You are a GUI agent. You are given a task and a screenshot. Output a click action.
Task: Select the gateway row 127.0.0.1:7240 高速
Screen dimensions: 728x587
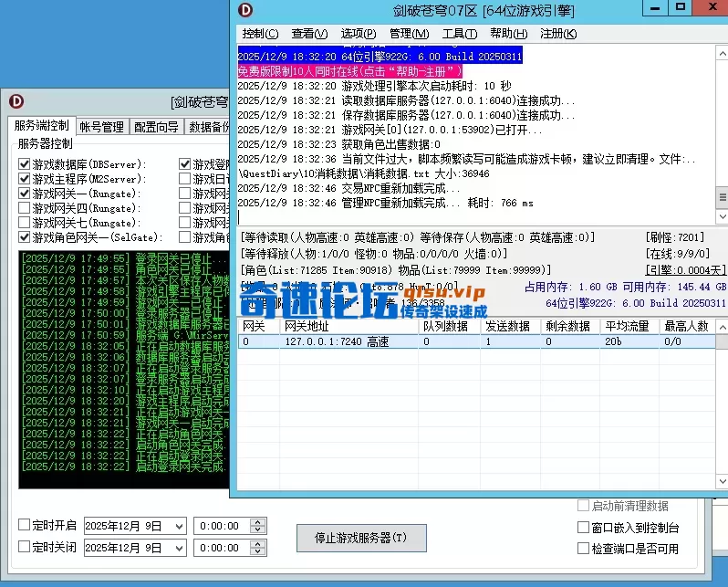477,341
